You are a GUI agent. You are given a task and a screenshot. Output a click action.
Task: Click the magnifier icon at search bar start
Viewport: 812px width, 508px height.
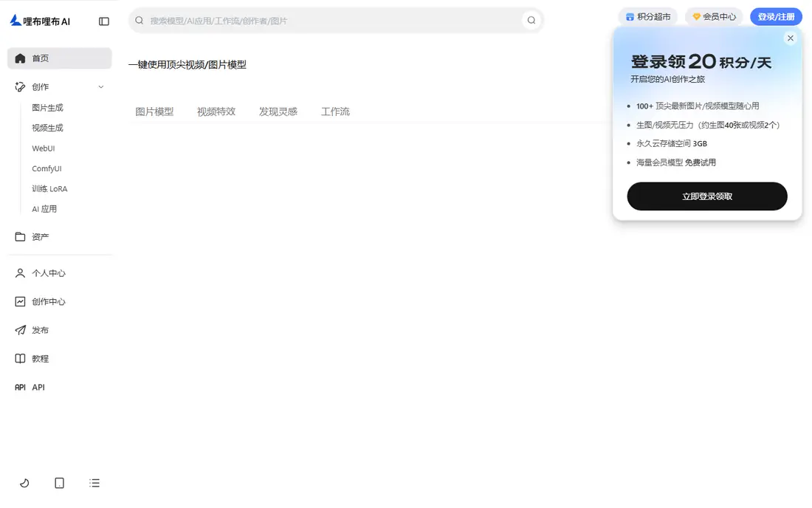click(x=140, y=20)
